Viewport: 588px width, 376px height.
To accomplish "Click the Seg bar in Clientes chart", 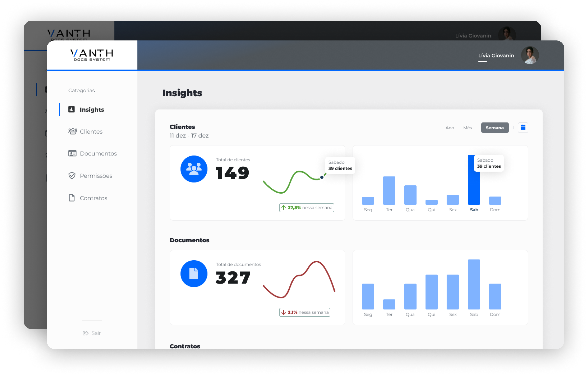I will [368, 201].
